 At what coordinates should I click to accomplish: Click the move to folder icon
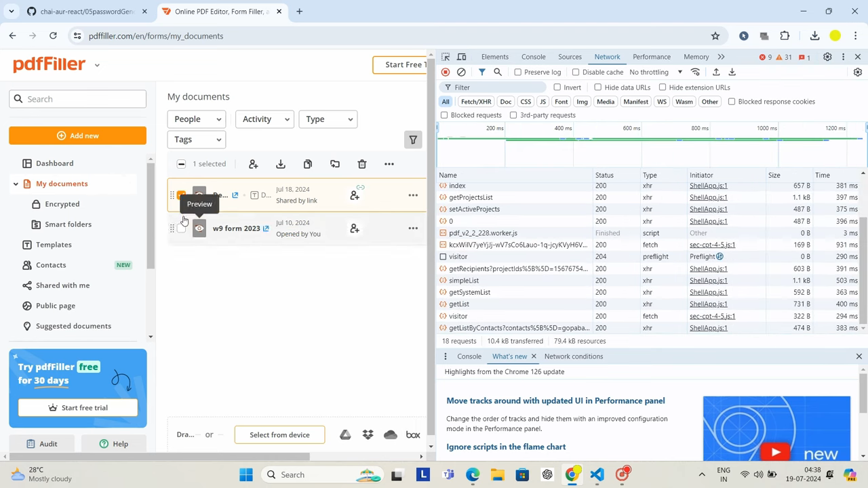335,164
